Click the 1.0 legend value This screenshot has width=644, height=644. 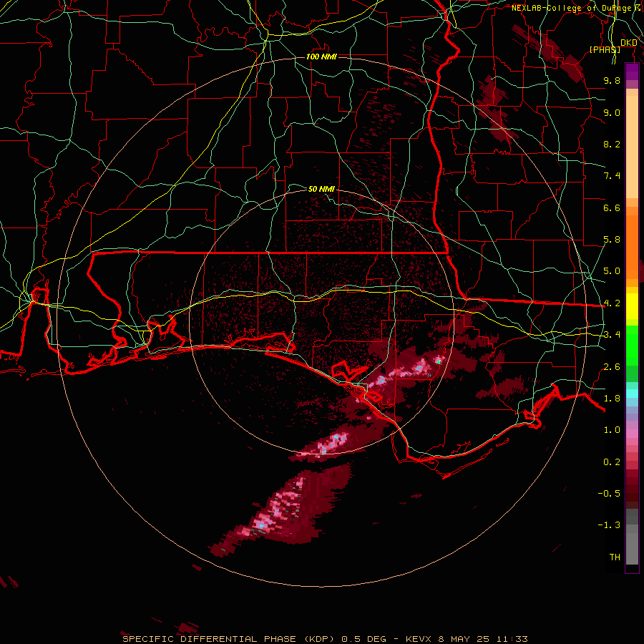click(612, 430)
